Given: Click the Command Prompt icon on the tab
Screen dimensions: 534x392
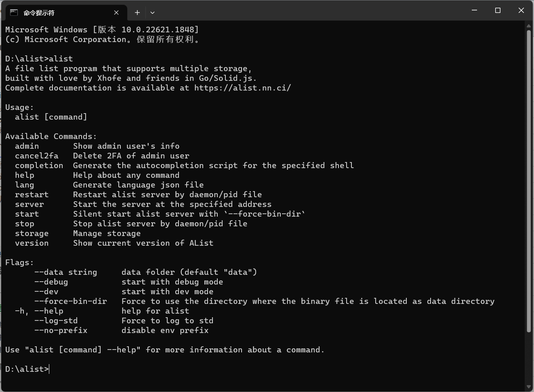Looking at the screenshot, I should tap(14, 13).
